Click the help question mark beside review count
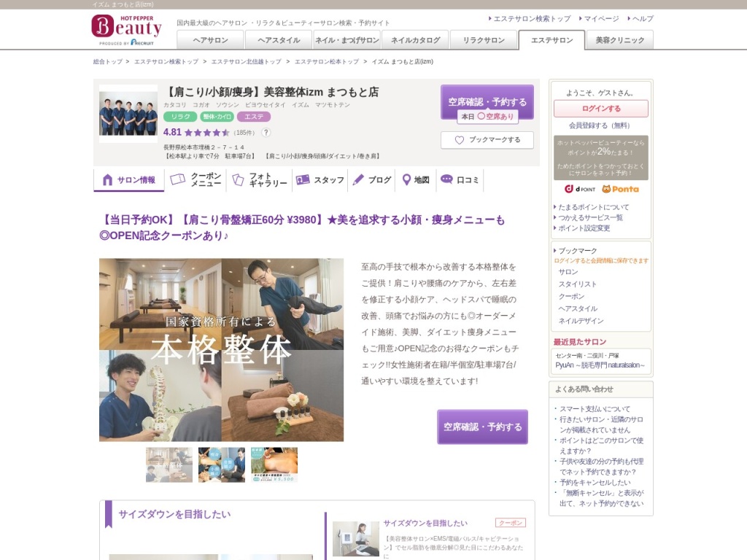This screenshot has height=560, width=747. click(x=266, y=133)
